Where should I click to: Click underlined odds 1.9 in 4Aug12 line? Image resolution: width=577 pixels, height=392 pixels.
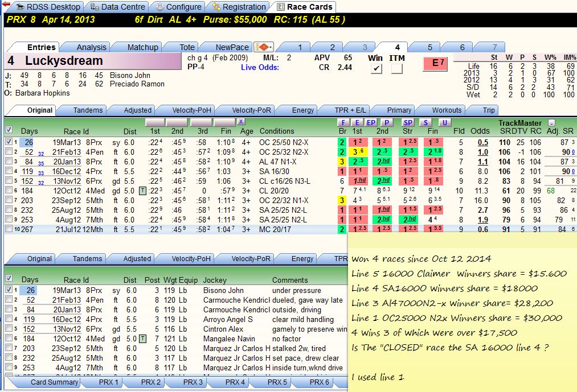coord(483,220)
